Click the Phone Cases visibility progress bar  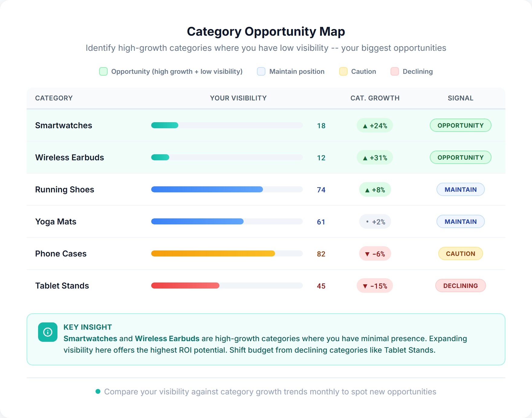[x=227, y=253]
